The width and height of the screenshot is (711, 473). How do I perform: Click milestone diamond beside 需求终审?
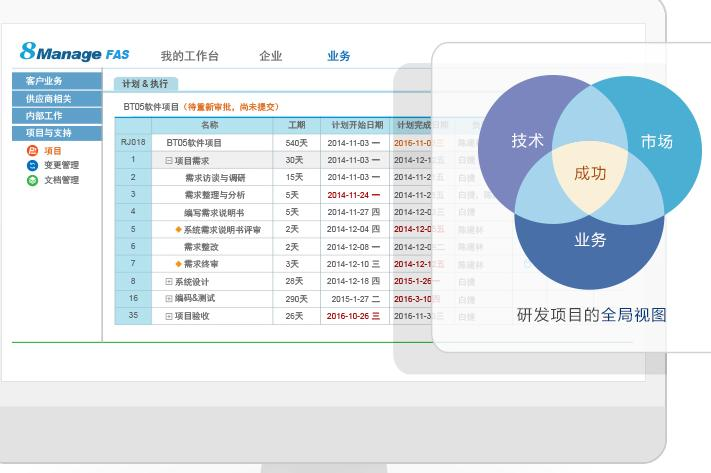[179, 265]
